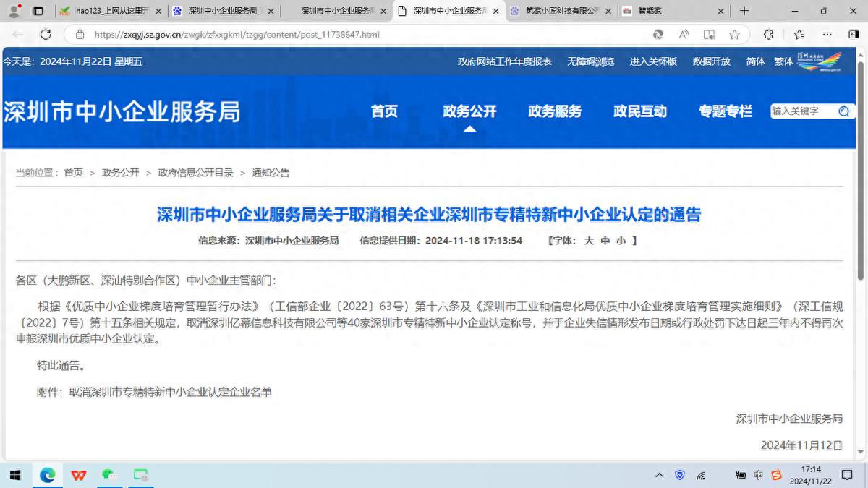Add this page to favorites
The width and height of the screenshot is (868, 488).
tap(735, 34)
